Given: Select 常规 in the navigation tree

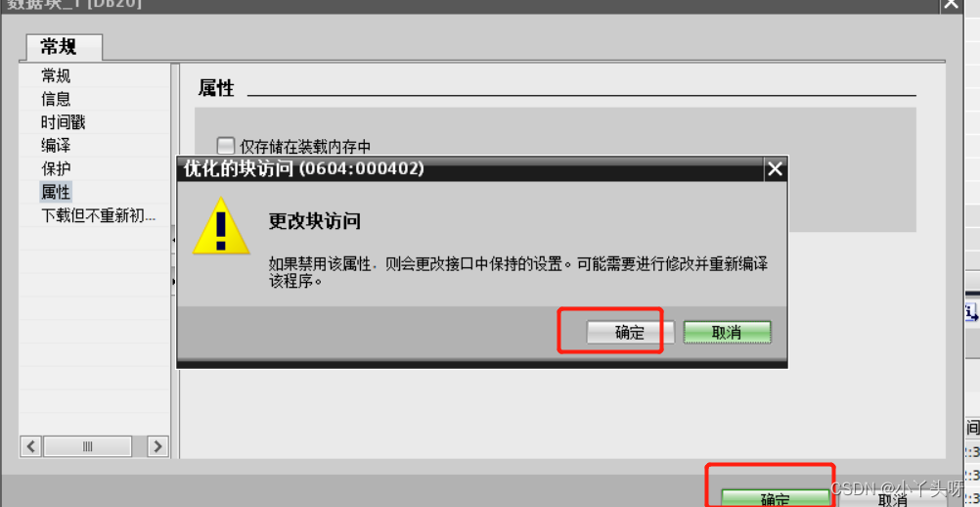Looking at the screenshot, I should coord(56,75).
